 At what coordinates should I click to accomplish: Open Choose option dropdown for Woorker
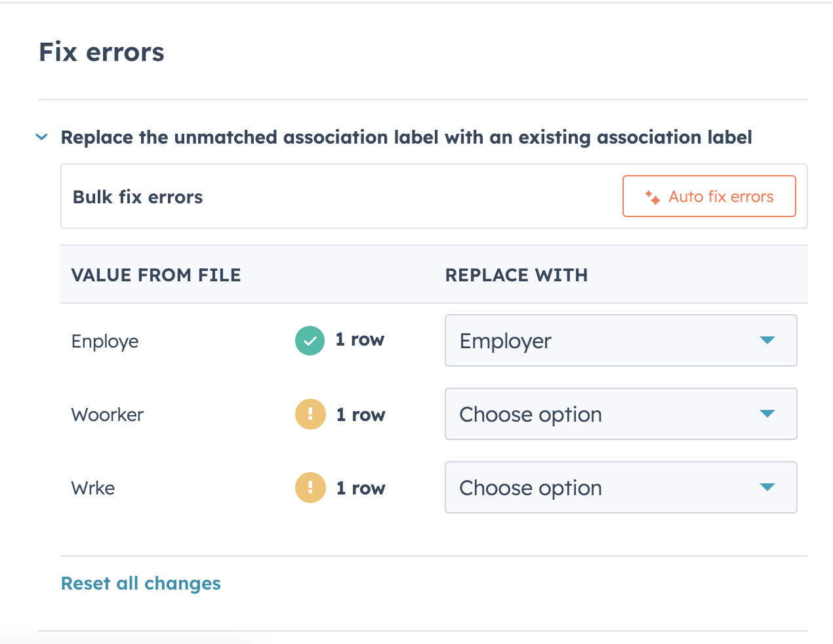pos(621,414)
